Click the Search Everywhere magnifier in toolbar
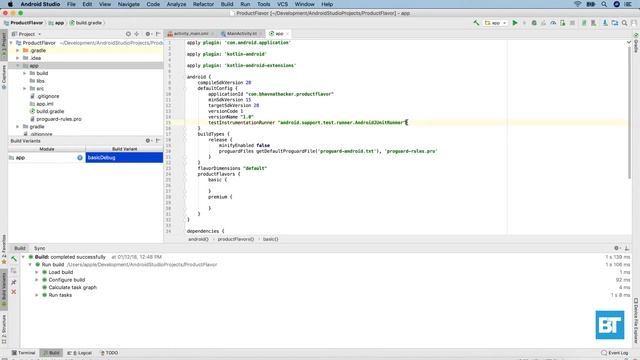The width and height of the screenshot is (640, 360). click(624, 23)
